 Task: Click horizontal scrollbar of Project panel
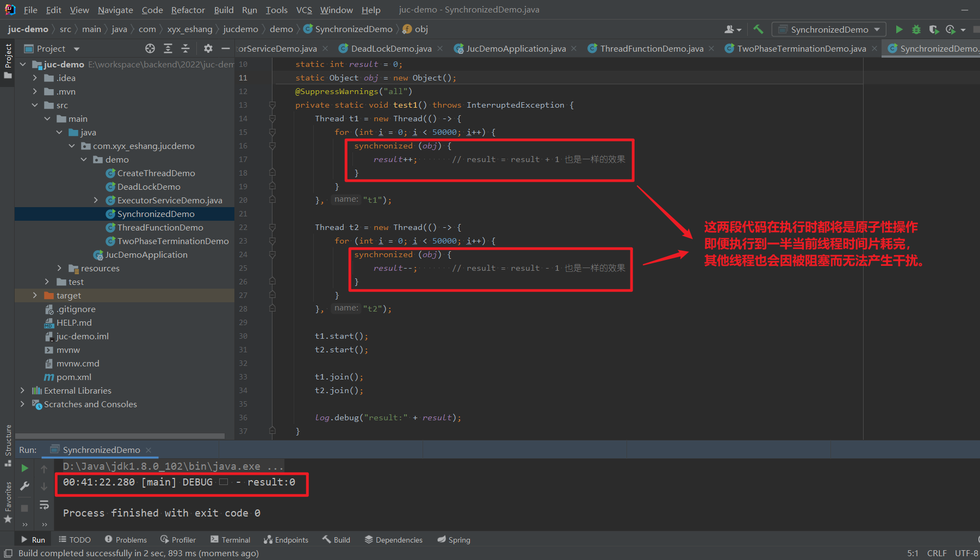[x=120, y=436]
